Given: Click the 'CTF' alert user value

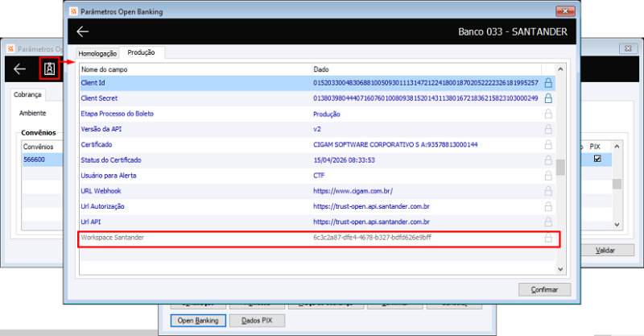Looking at the screenshot, I should coord(319,175).
